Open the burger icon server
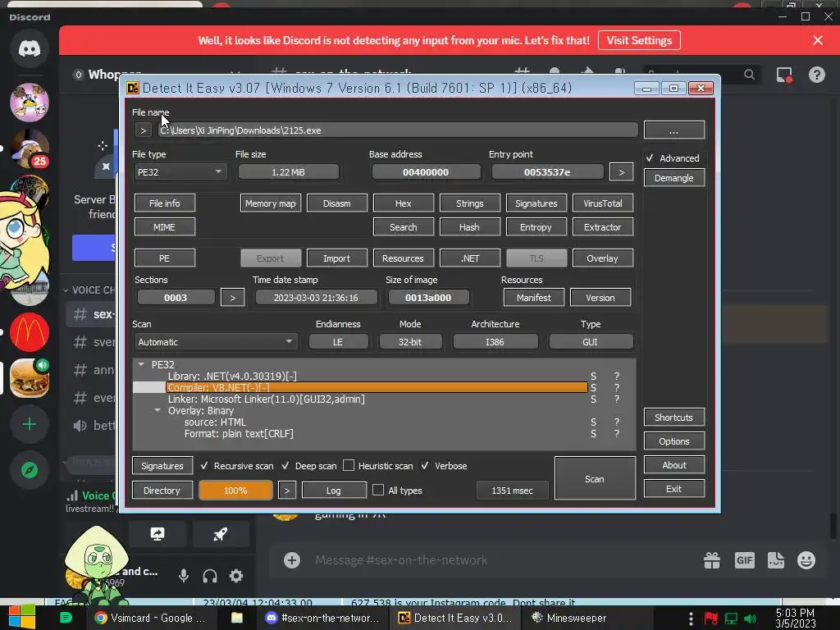The width and height of the screenshot is (840, 630). 30,378
